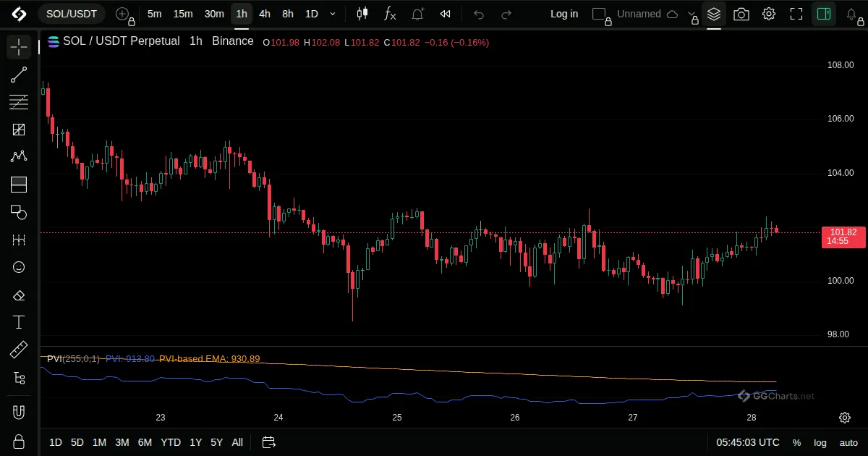Select the crosshair cursor tool
This screenshot has height=456, width=868.
click(x=19, y=48)
